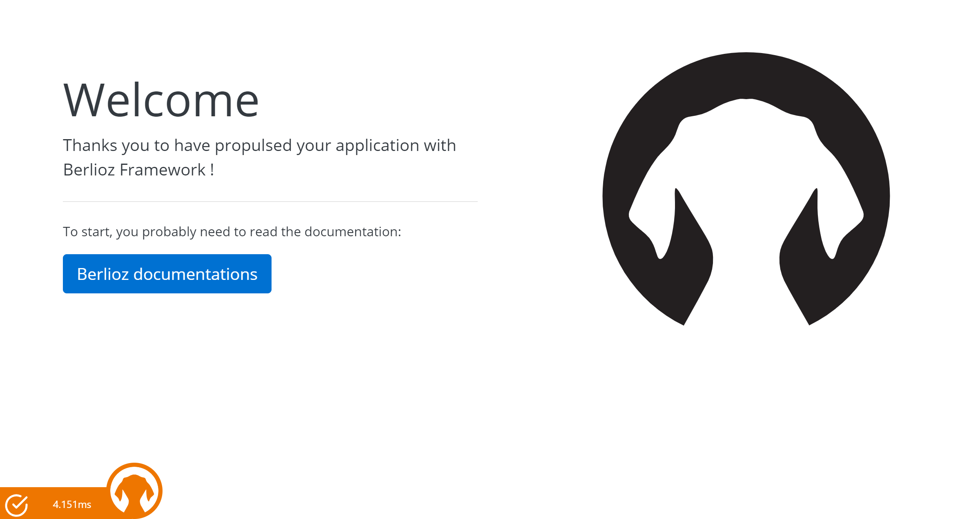Image resolution: width=980 pixels, height=519 pixels.
Task: Click the orange Berlioz debug toolbar logo
Action: (134, 491)
